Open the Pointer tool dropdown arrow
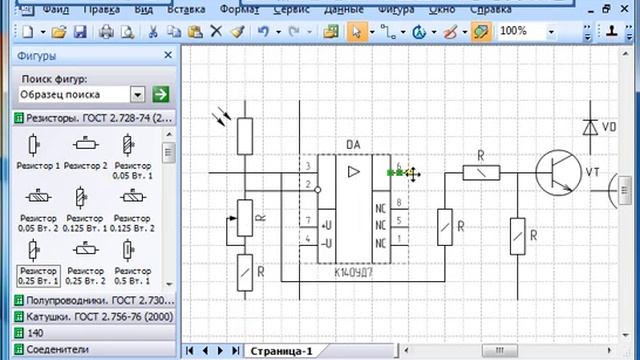The image size is (640, 360). tap(372, 32)
